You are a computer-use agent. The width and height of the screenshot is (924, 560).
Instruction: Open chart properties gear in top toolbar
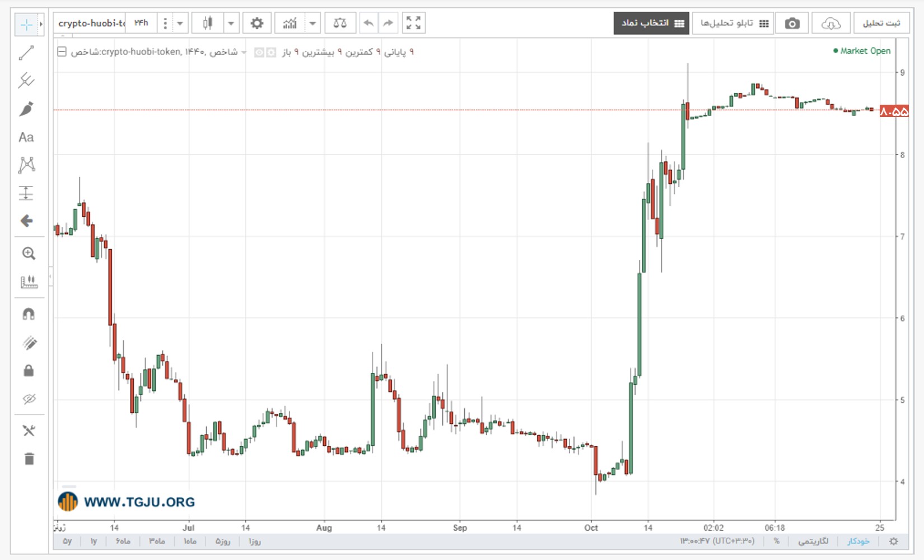click(256, 24)
